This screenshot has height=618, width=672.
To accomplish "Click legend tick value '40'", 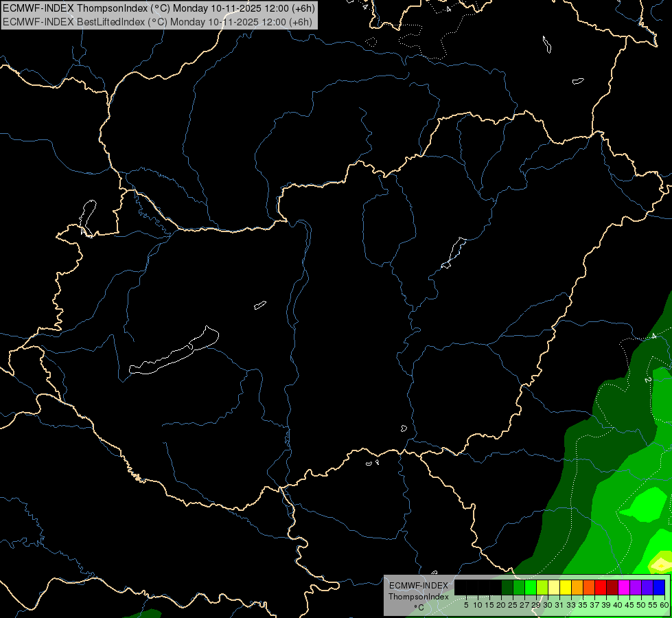I will (618, 605).
